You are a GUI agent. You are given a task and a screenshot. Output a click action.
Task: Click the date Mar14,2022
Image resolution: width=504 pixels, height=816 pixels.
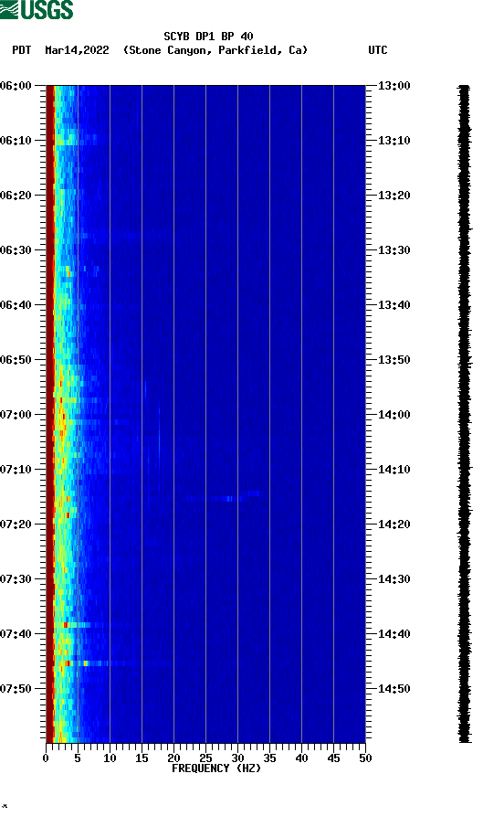(77, 50)
